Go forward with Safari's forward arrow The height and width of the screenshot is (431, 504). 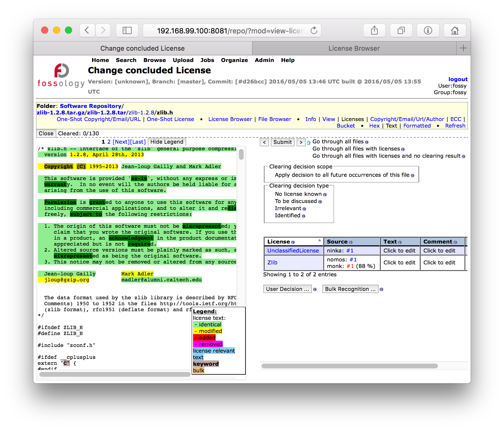coord(103,30)
